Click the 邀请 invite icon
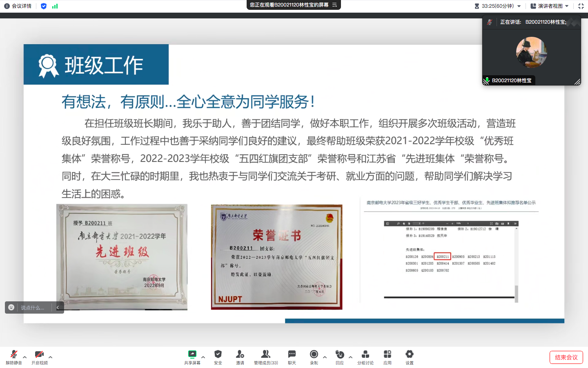The image size is (588, 368). click(240, 357)
